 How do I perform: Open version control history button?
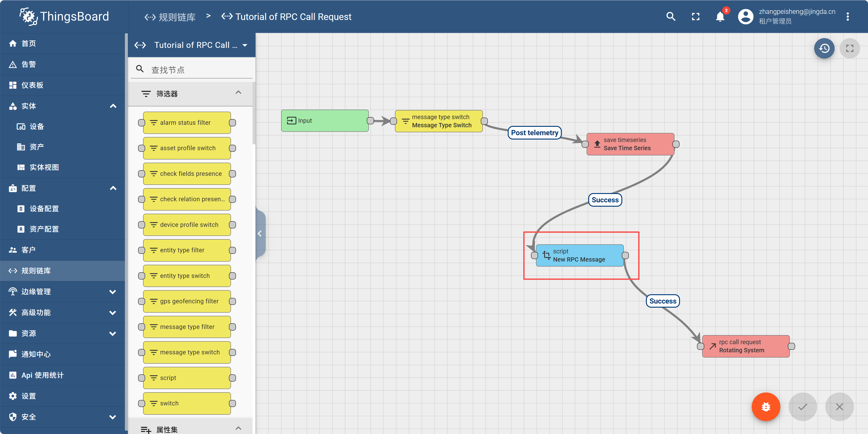click(x=824, y=49)
